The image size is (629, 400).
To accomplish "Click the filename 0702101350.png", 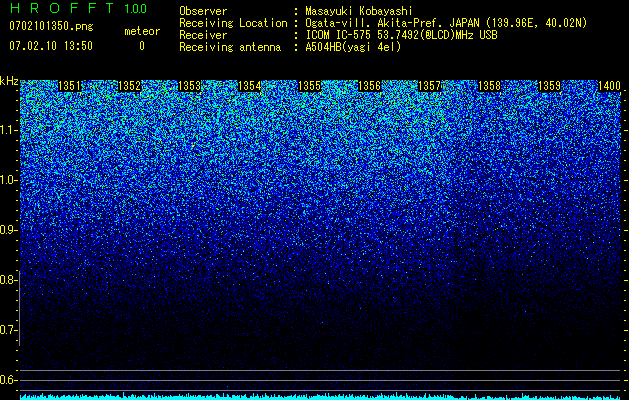I will (x=51, y=26).
